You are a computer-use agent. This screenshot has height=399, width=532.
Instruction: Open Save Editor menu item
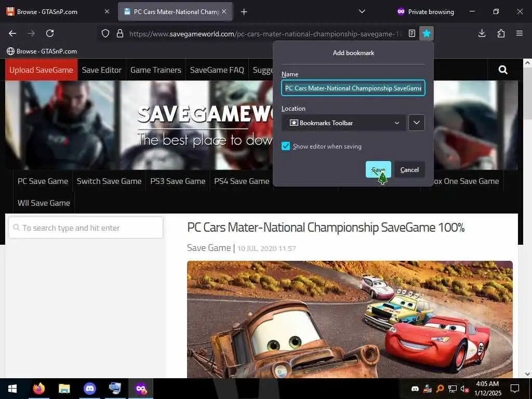(x=101, y=70)
